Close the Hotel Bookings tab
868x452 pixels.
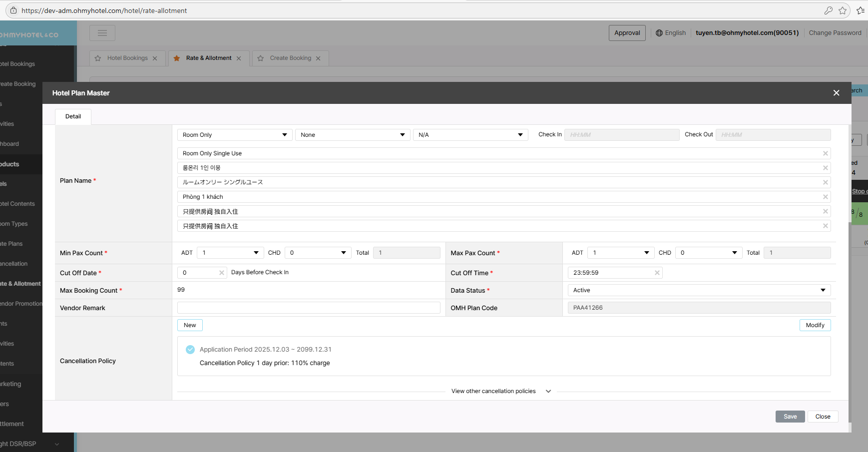click(x=155, y=58)
